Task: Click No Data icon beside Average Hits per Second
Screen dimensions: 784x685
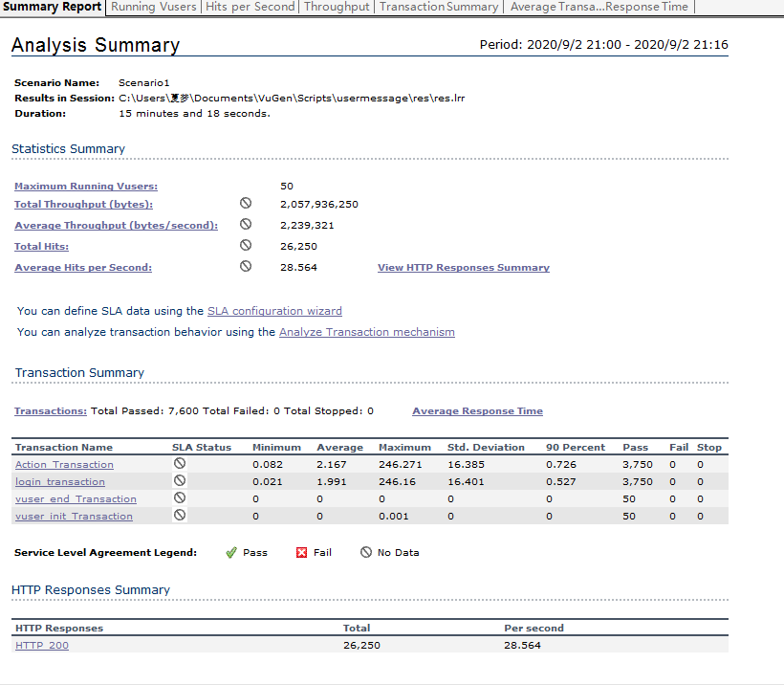Action: (246, 266)
